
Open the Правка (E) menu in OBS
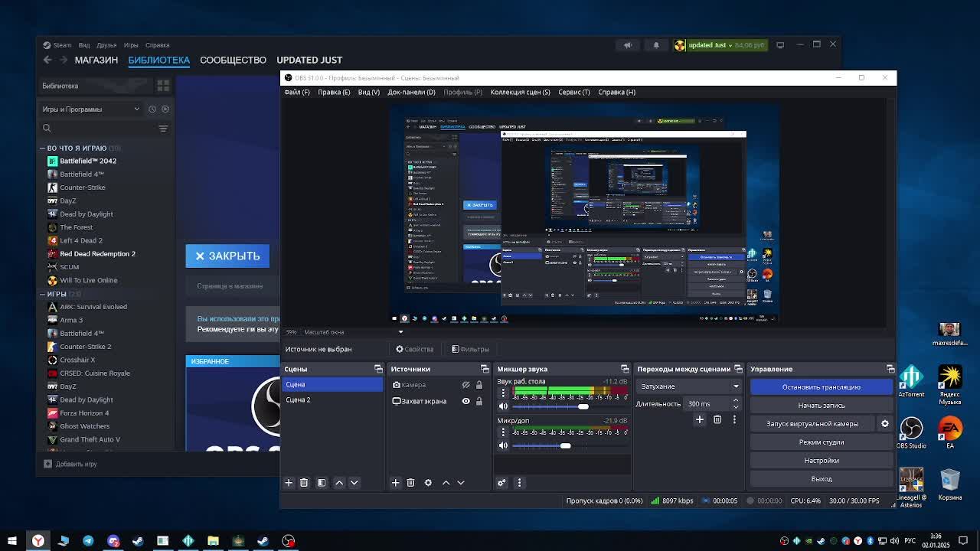tap(334, 92)
